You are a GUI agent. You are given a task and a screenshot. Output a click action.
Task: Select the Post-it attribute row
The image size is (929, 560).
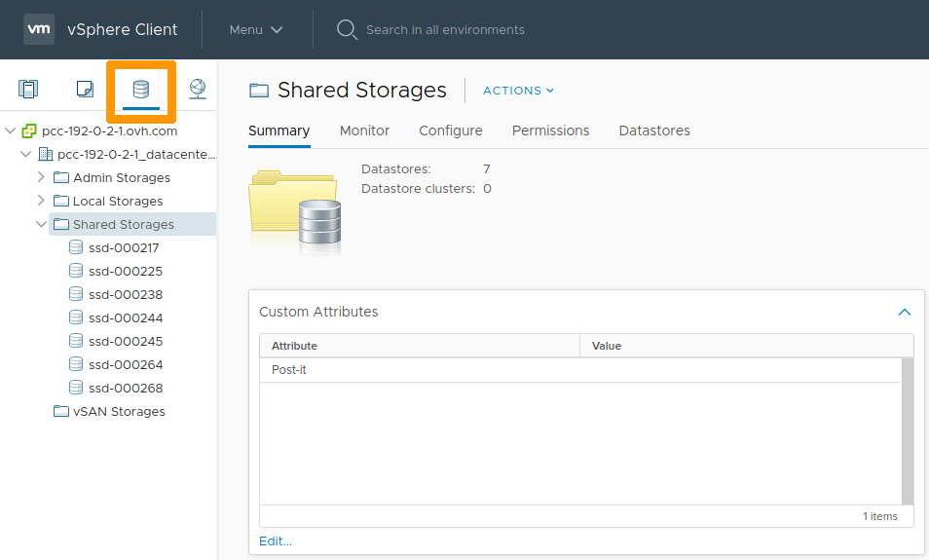point(580,370)
